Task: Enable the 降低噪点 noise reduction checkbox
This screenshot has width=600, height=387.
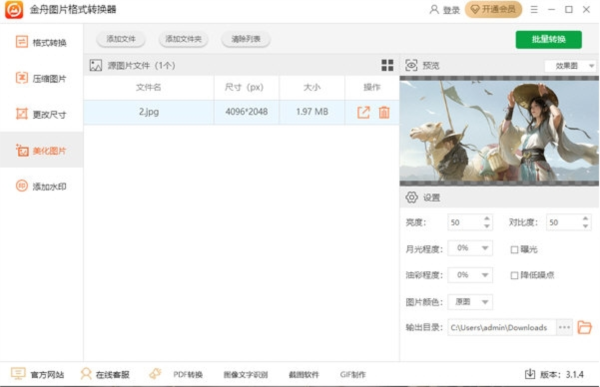Action: [514, 275]
